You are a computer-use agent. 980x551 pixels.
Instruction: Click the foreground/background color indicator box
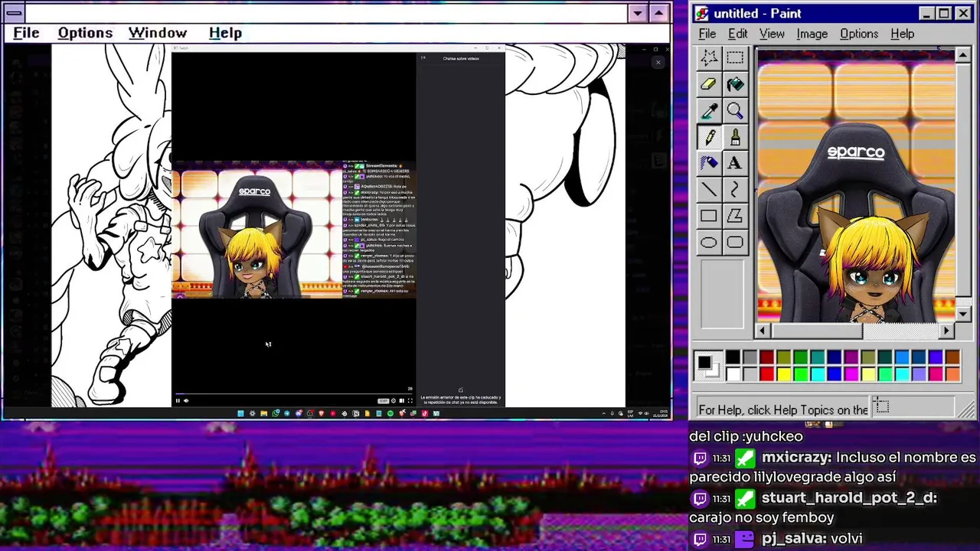[x=708, y=365]
